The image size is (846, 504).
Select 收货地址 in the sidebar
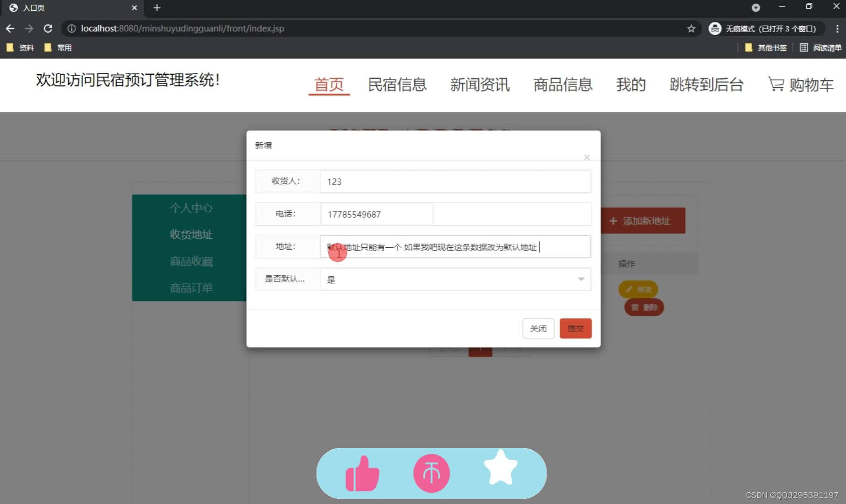pyautogui.click(x=191, y=234)
